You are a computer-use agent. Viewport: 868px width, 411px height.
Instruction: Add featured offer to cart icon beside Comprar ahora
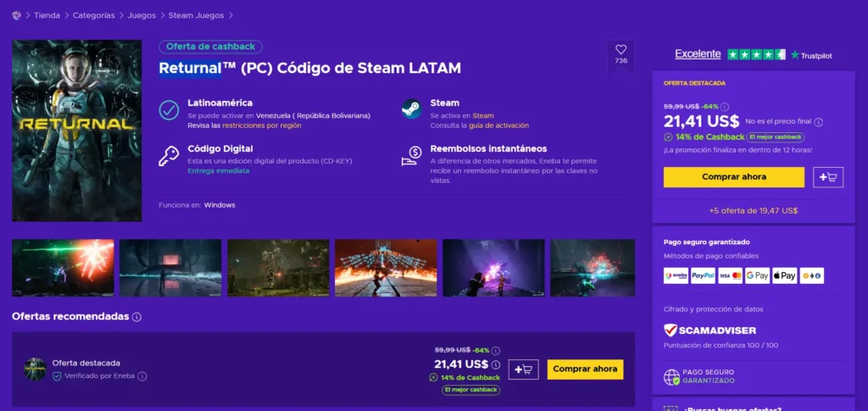(828, 177)
